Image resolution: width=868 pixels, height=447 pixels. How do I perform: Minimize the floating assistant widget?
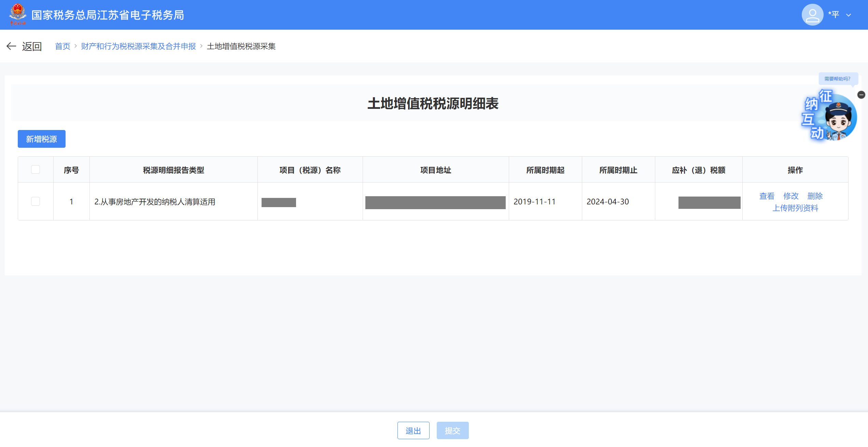point(861,95)
